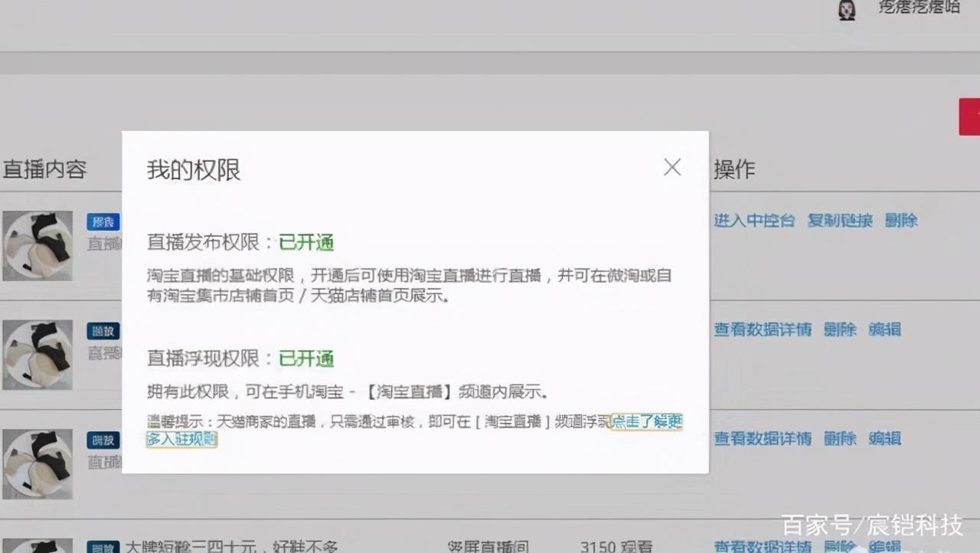Click the 竖屏直播间 cell in the bottom row
This screenshot has width=980, height=553.
click(488, 546)
